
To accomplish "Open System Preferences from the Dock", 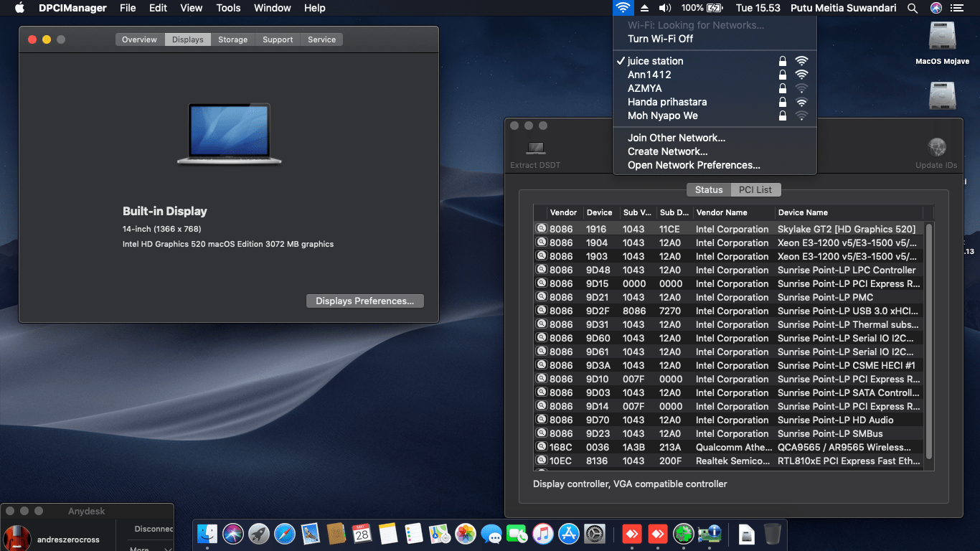I will 594,534.
